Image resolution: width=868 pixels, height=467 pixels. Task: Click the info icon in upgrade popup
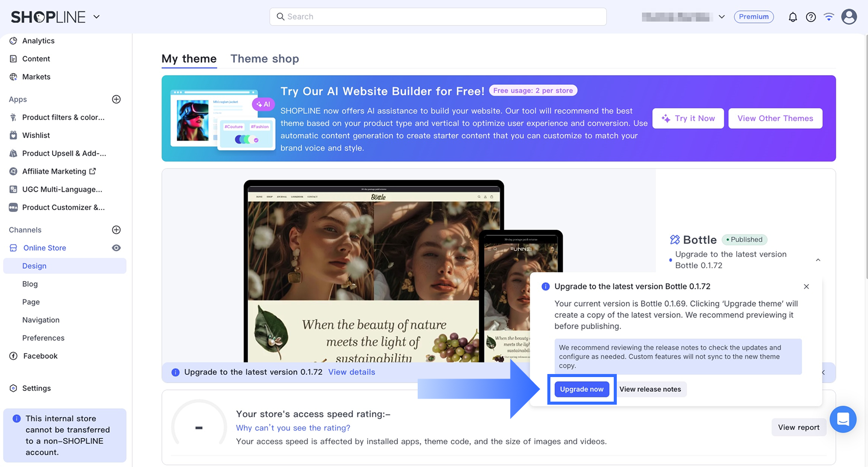click(x=545, y=287)
